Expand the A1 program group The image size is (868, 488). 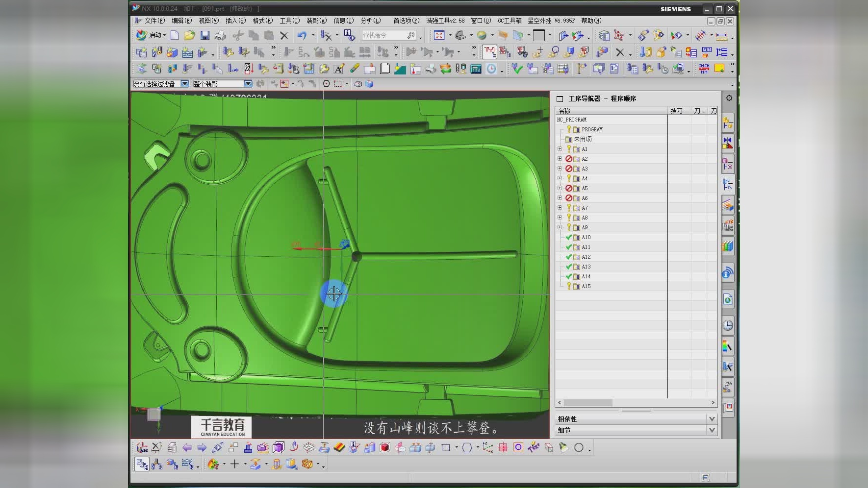pos(560,149)
